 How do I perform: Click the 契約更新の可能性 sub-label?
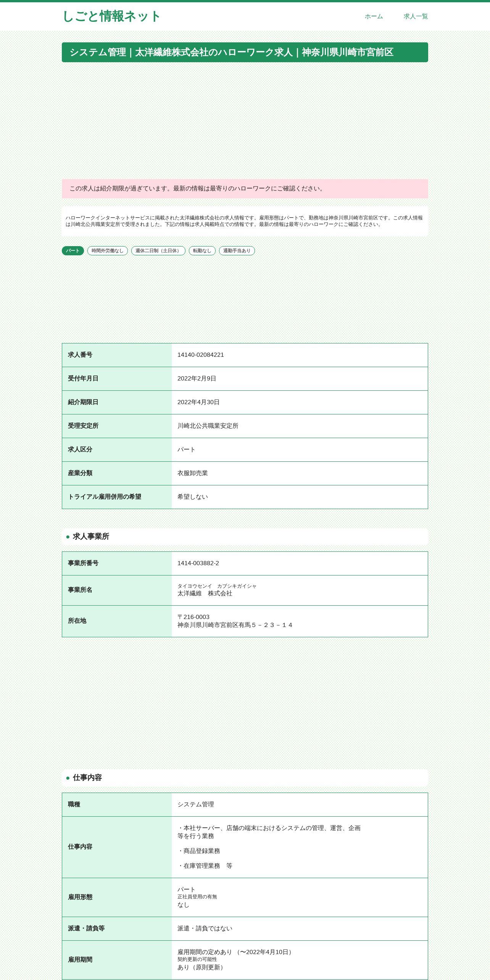[x=197, y=959]
